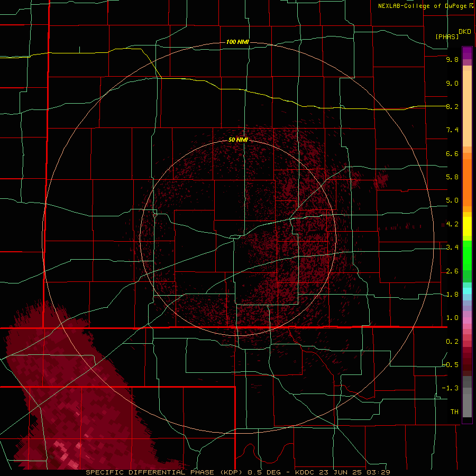Click the 6.6 scale value
This screenshot has width=476, height=476.
[x=452, y=153]
